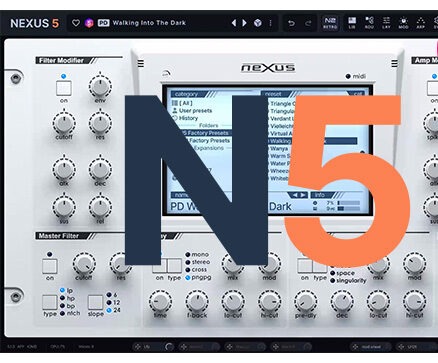Open the LIB library tab
The image size is (438, 363).
(x=352, y=23)
